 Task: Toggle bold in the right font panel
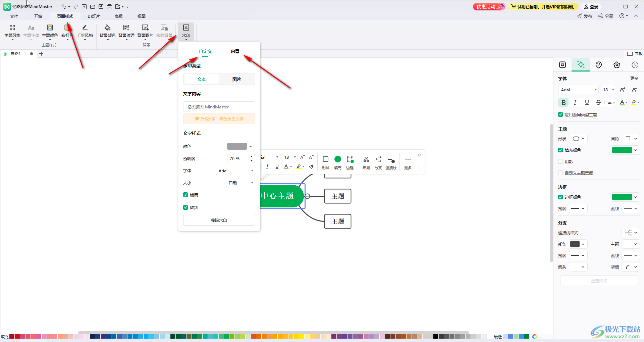(x=563, y=102)
